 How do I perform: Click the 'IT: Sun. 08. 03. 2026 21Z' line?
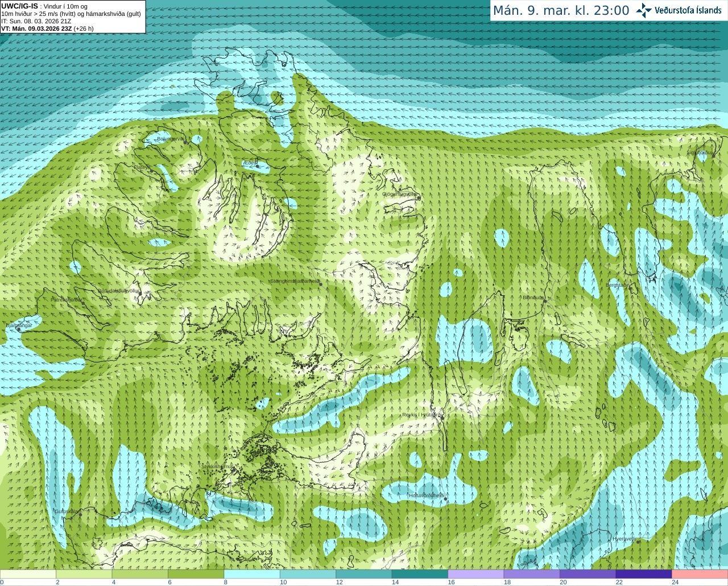coord(36,21)
